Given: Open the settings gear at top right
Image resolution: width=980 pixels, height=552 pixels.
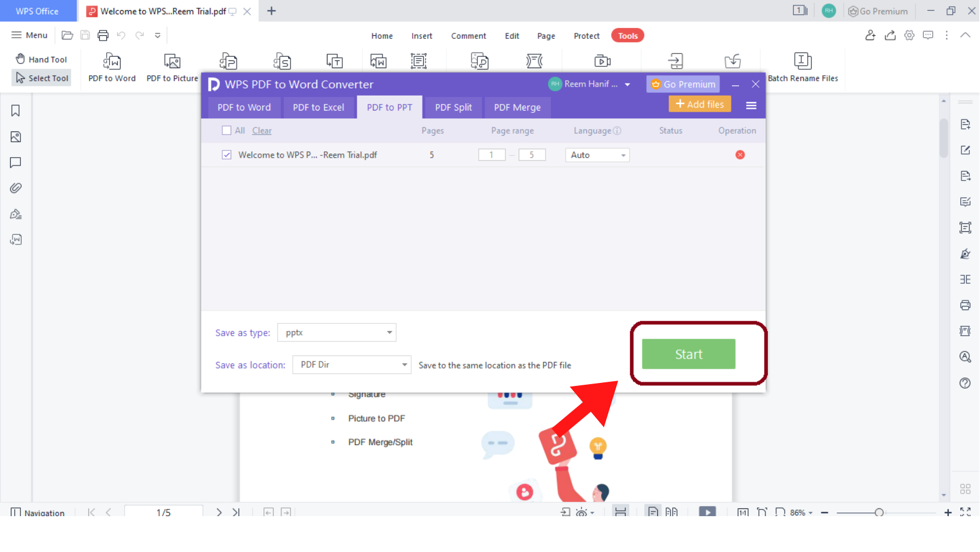Looking at the screenshot, I should (x=909, y=35).
